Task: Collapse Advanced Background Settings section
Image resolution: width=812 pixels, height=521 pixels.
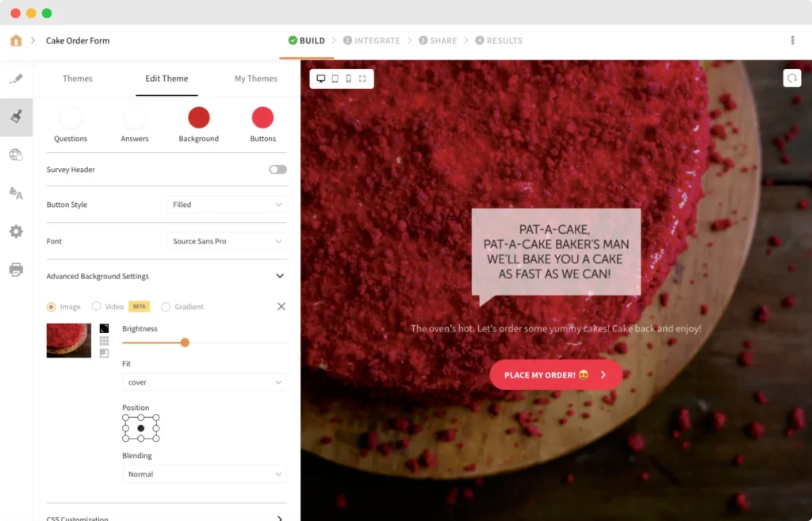Action: 280,276
